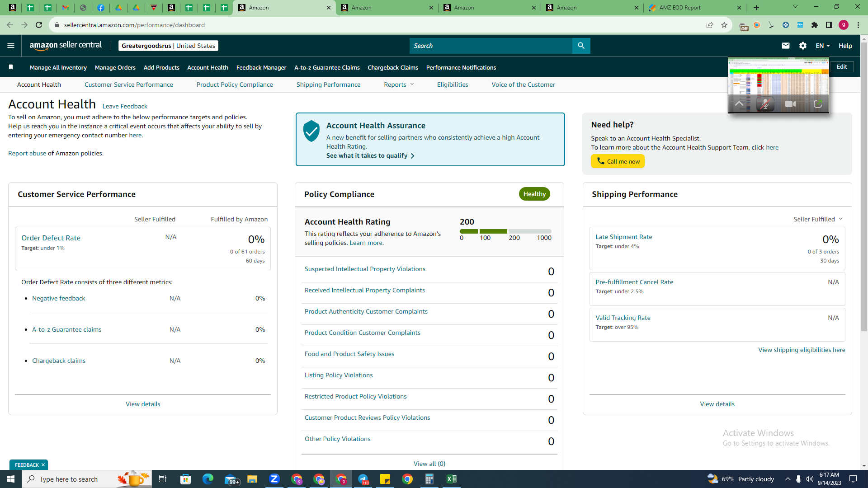Image resolution: width=868 pixels, height=488 pixels.
Task: Click the search magnifier button in Seller Central
Action: pyautogui.click(x=581, y=46)
